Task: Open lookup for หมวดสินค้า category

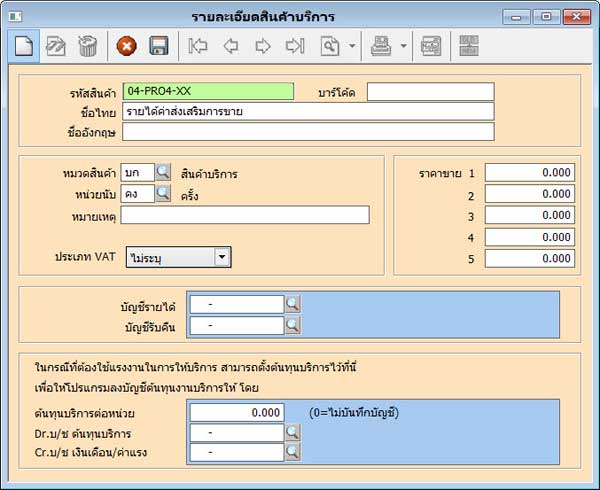Action: coord(163,173)
